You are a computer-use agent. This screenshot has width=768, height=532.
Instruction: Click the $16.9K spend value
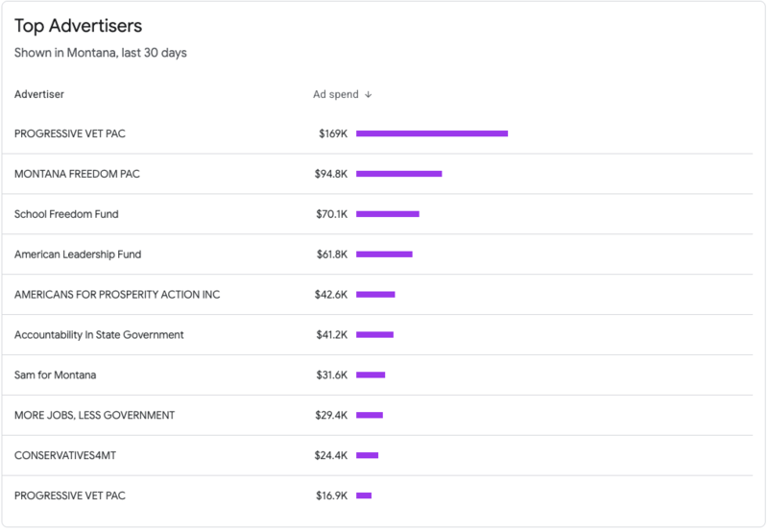click(x=331, y=496)
